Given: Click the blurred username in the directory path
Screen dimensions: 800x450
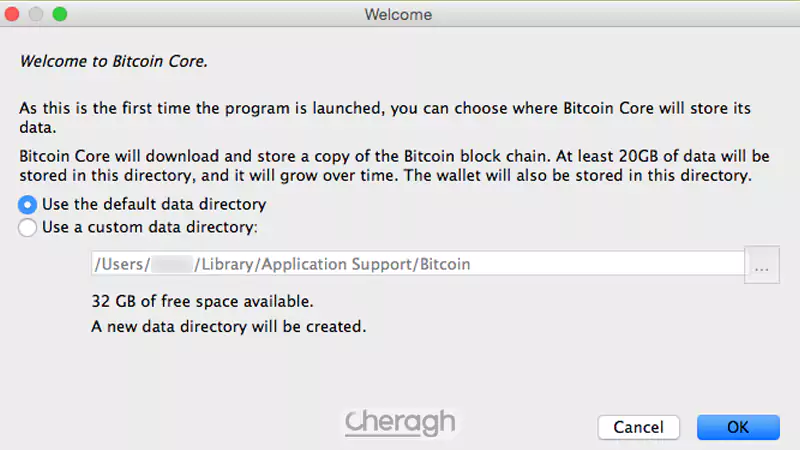Looking at the screenshot, I should pos(172,264).
